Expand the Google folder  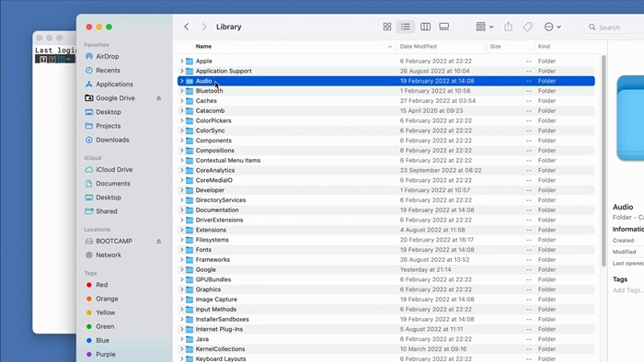(181, 269)
